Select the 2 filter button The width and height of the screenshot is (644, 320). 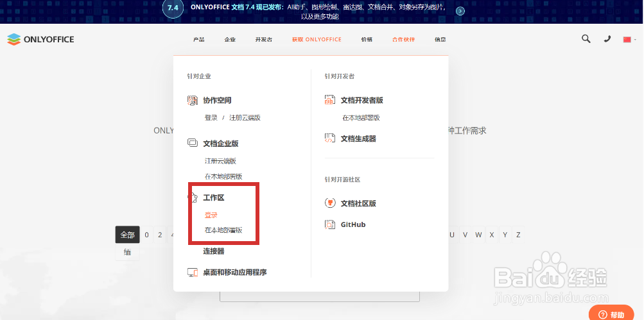tap(160, 235)
